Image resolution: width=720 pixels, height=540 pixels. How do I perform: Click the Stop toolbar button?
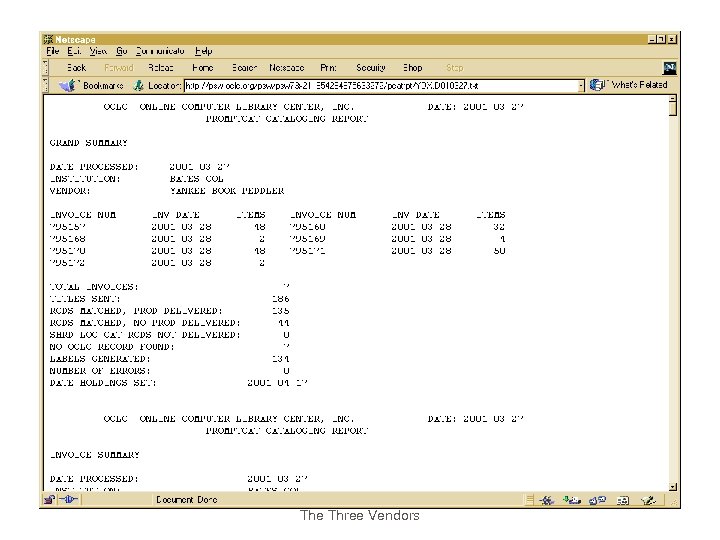[455, 68]
